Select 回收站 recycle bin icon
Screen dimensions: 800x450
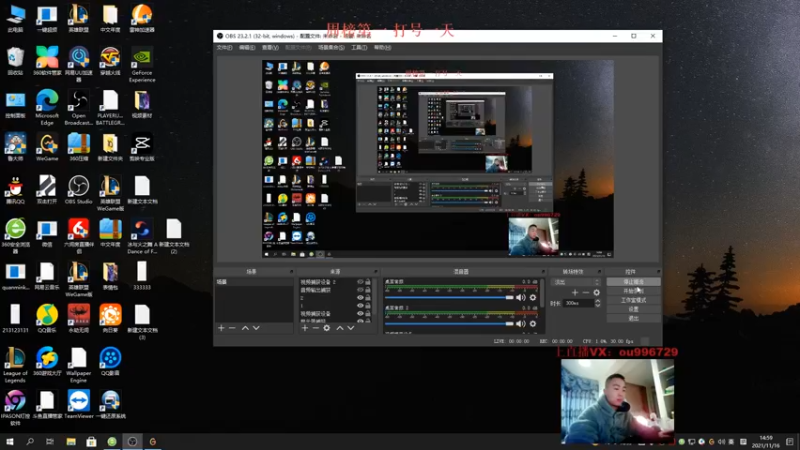click(15, 61)
